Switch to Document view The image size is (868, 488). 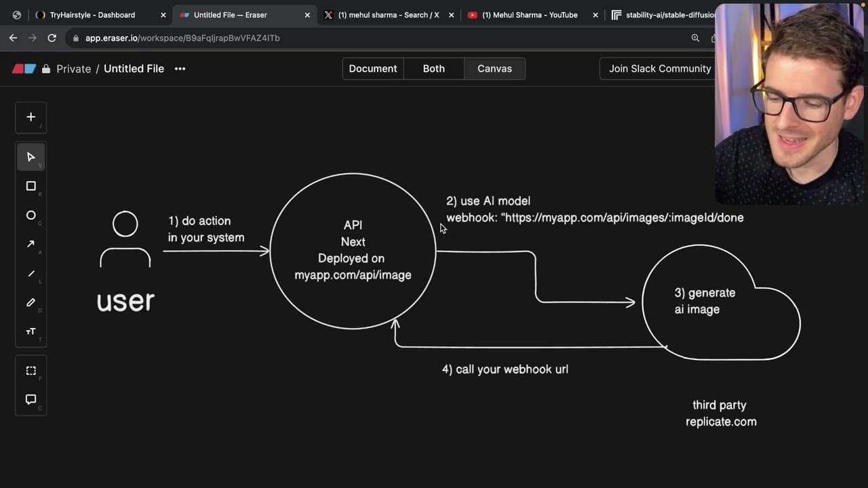[373, 68]
